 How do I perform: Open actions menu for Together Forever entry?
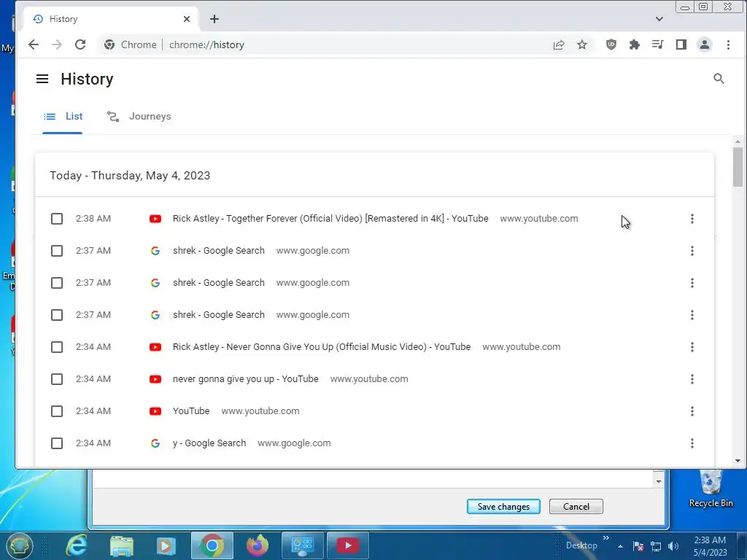(692, 219)
